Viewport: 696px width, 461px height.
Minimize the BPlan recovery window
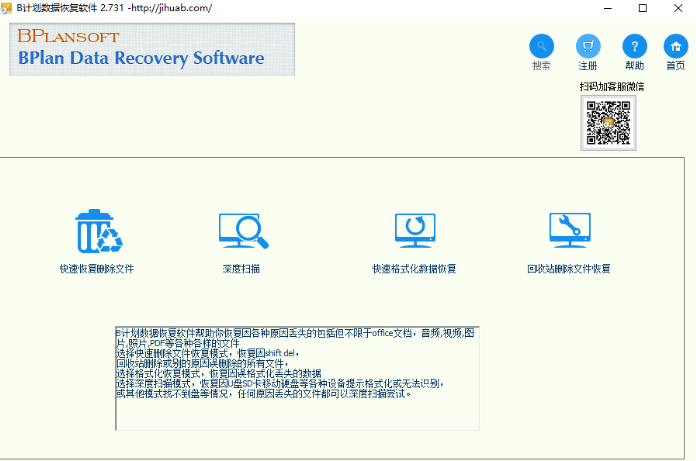point(608,8)
